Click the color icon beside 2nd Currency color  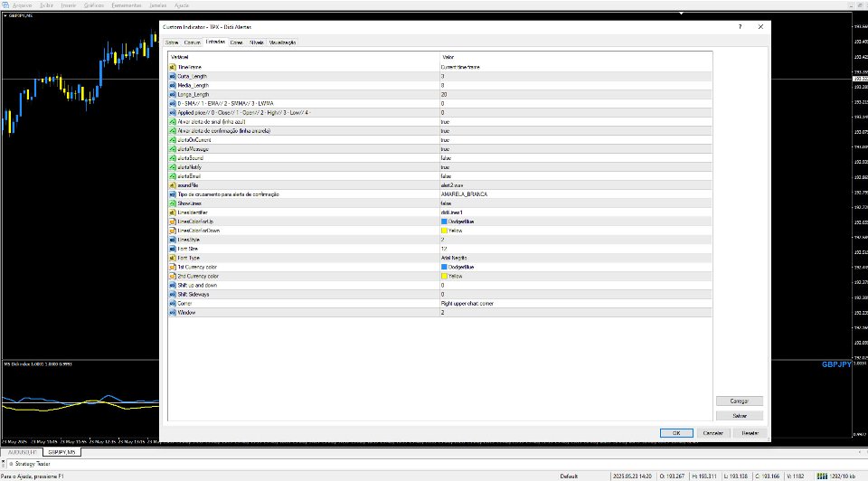[173, 276]
